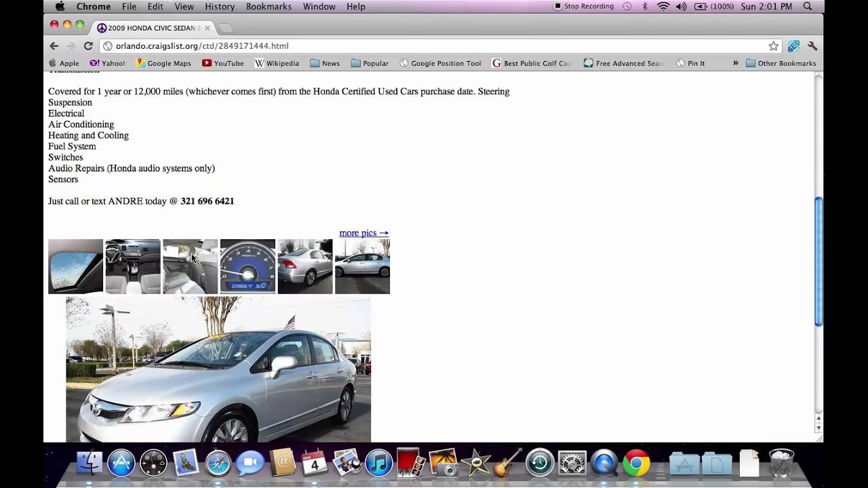
Task: Click the Pin It bookmarklet
Action: (x=690, y=63)
